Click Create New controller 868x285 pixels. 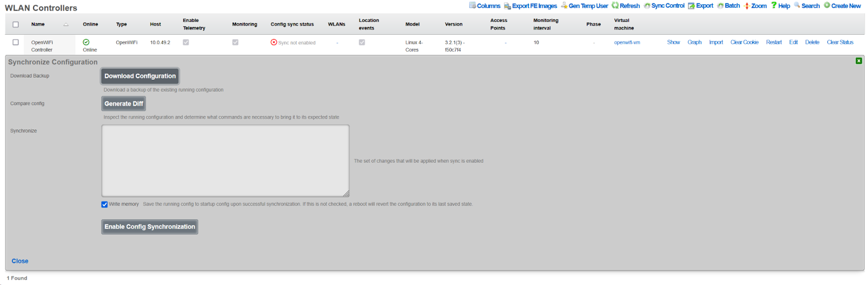pyautogui.click(x=842, y=6)
